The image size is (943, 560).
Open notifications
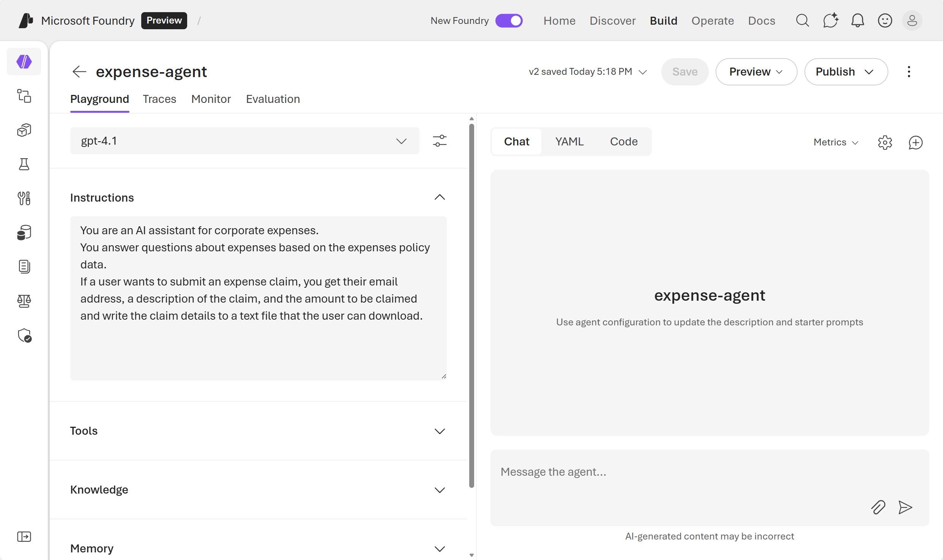click(x=857, y=21)
